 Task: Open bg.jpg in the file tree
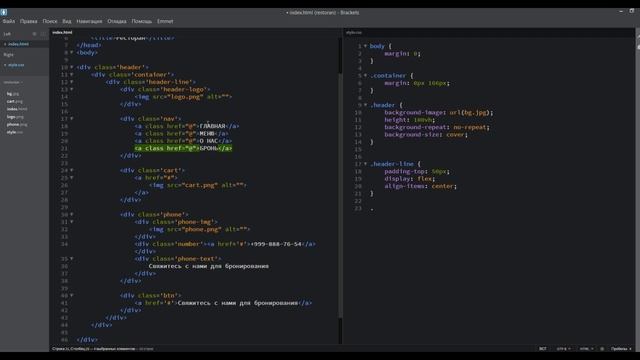point(13,94)
